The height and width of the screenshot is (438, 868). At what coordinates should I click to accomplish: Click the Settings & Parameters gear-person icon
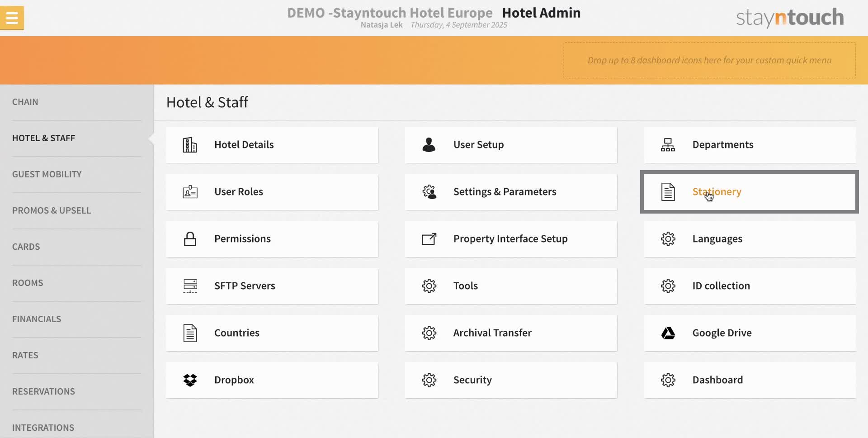tap(429, 192)
